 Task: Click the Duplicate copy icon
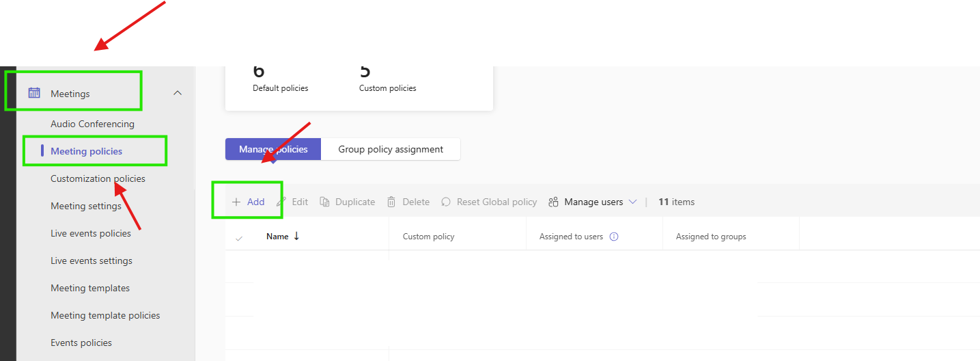click(x=325, y=202)
